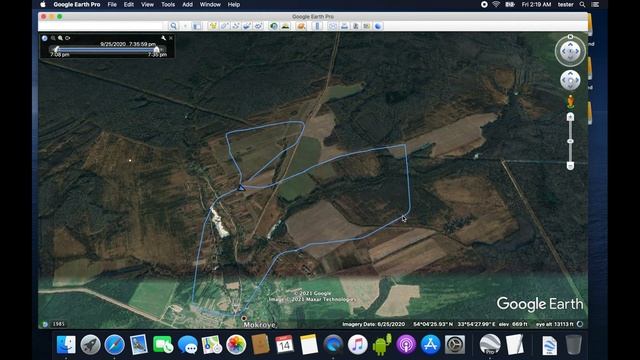640x360 pixels.
Task: Zoom in the time slider range
Action: (60, 38)
